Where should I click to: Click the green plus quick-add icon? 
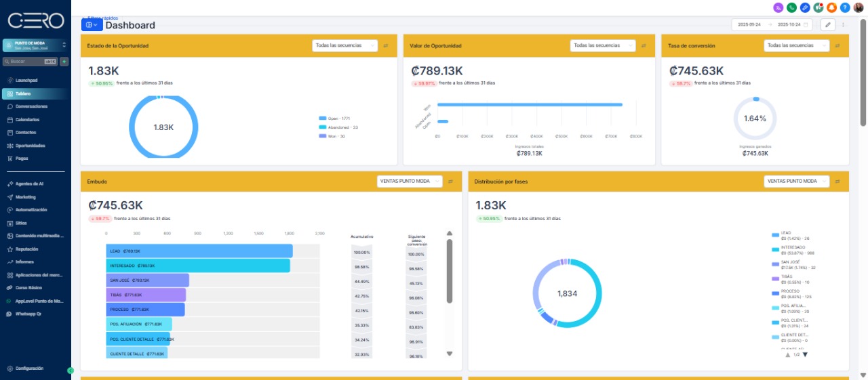pyautogui.click(x=64, y=61)
